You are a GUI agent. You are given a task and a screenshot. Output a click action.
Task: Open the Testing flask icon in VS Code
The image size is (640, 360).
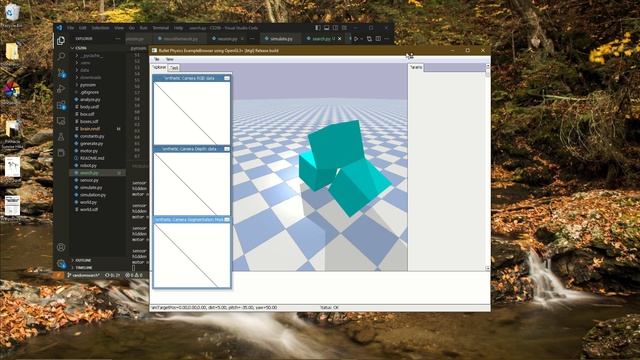(x=61, y=137)
